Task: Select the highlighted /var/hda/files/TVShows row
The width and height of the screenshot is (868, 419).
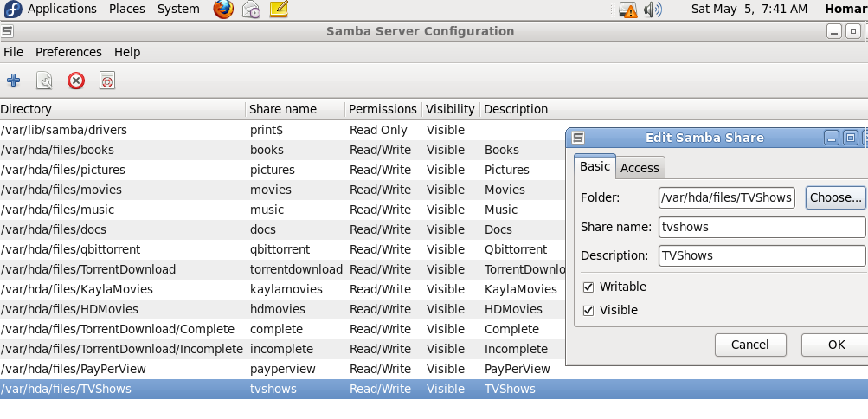Action: coord(434,389)
